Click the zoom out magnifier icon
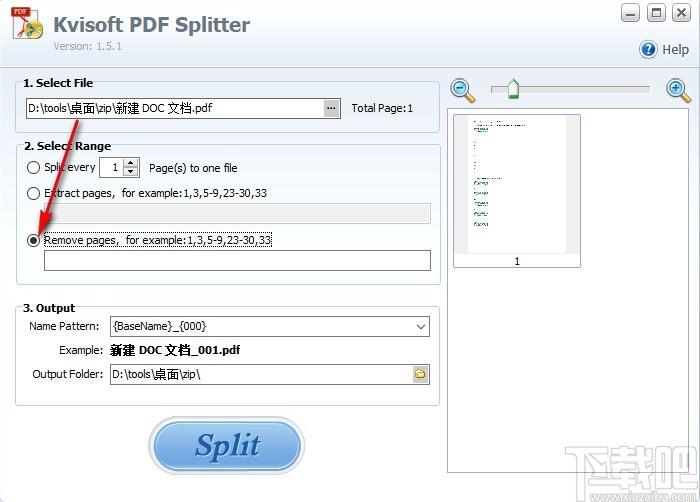 click(x=463, y=90)
